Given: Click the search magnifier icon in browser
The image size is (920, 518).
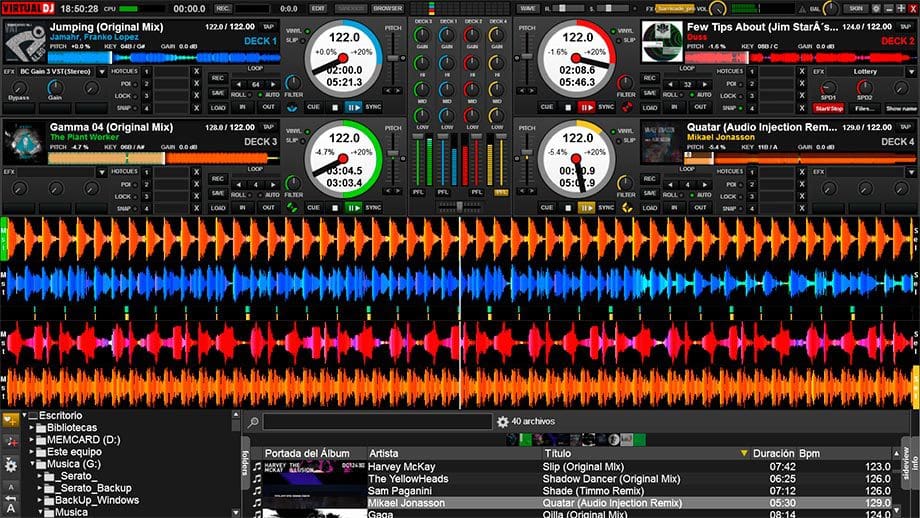Looking at the screenshot, I should click(253, 422).
